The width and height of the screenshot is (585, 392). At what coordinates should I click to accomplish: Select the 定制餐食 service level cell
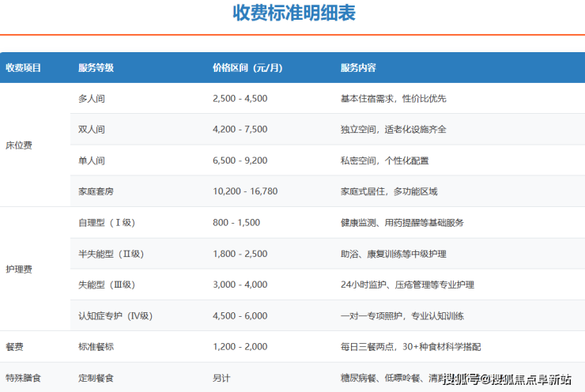click(x=96, y=379)
